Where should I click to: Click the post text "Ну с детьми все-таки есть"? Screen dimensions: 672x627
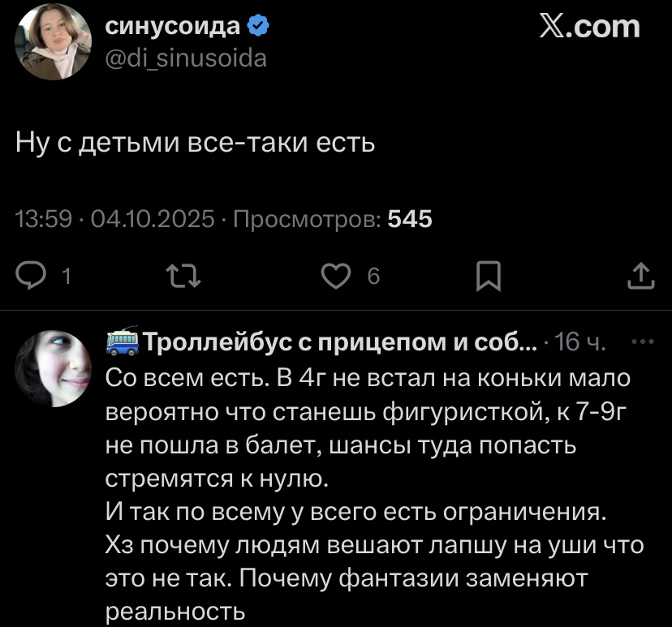point(196,144)
